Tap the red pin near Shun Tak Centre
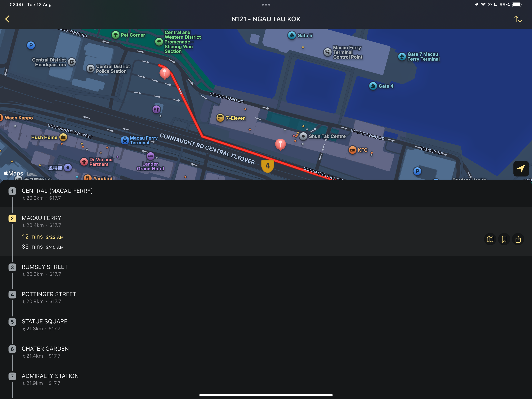The width and height of the screenshot is (532, 399). click(280, 144)
